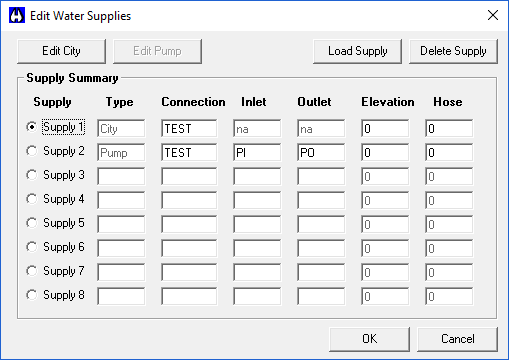Click the Supply 8 Hose field
The width and height of the screenshot is (509, 360).
[x=449, y=296]
